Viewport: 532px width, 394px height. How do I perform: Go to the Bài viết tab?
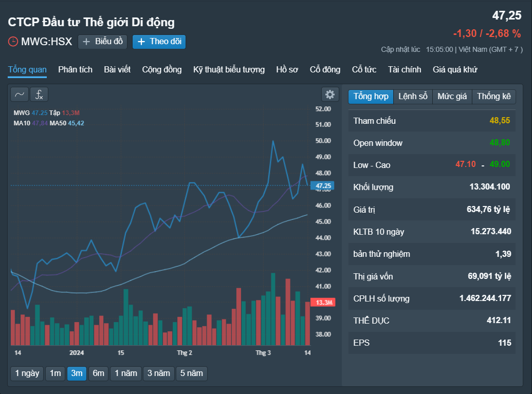[117, 69]
